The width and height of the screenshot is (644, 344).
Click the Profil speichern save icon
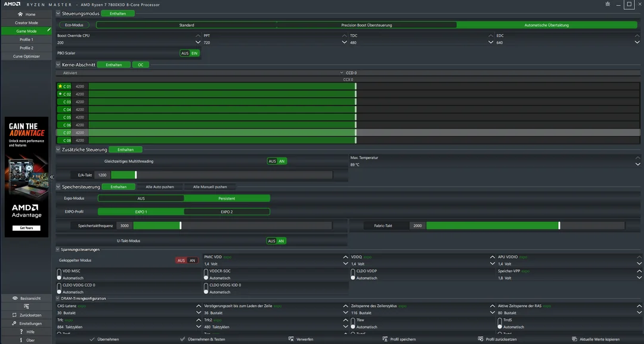click(385, 339)
